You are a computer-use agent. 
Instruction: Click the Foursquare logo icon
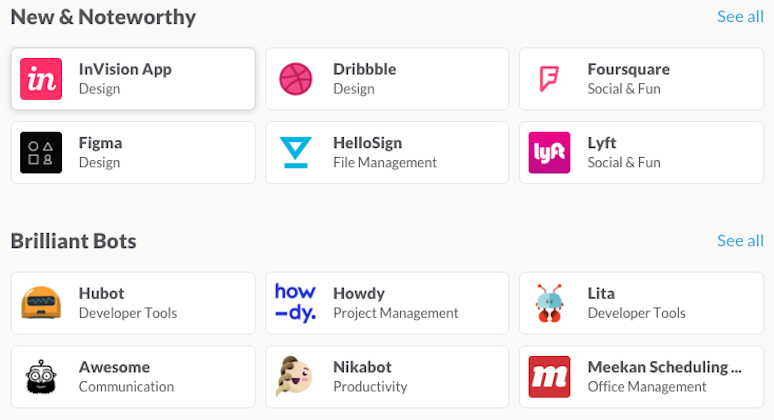point(549,79)
